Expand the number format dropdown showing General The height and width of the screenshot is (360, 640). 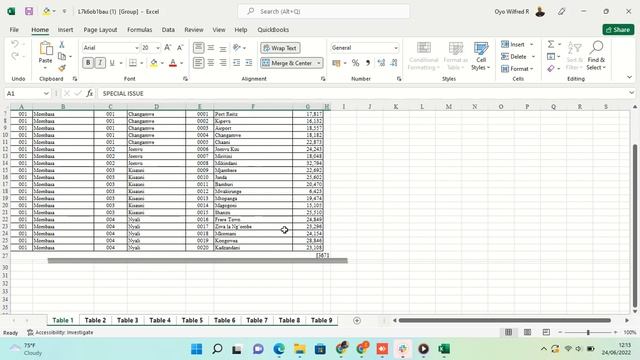click(396, 48)
